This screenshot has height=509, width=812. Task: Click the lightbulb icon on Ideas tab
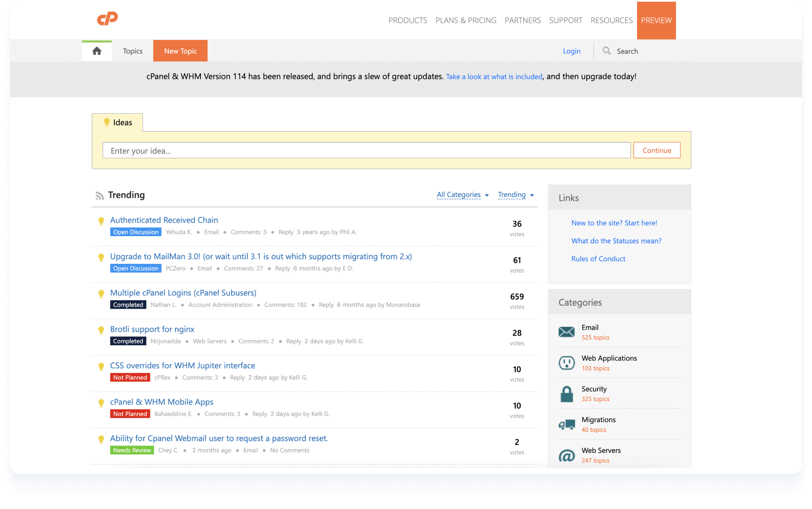pyautogui.click(x=107, y=122)
